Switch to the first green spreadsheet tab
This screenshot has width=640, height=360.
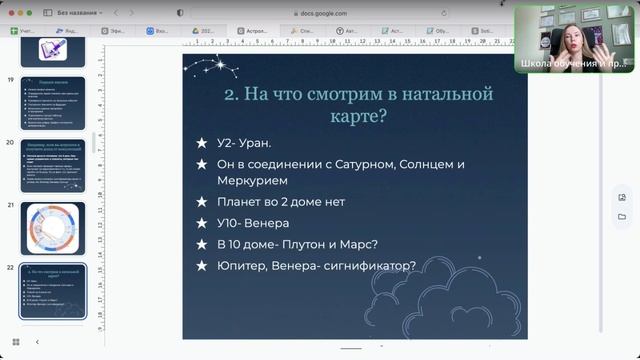pyautogui.click(x=22, y=31)
